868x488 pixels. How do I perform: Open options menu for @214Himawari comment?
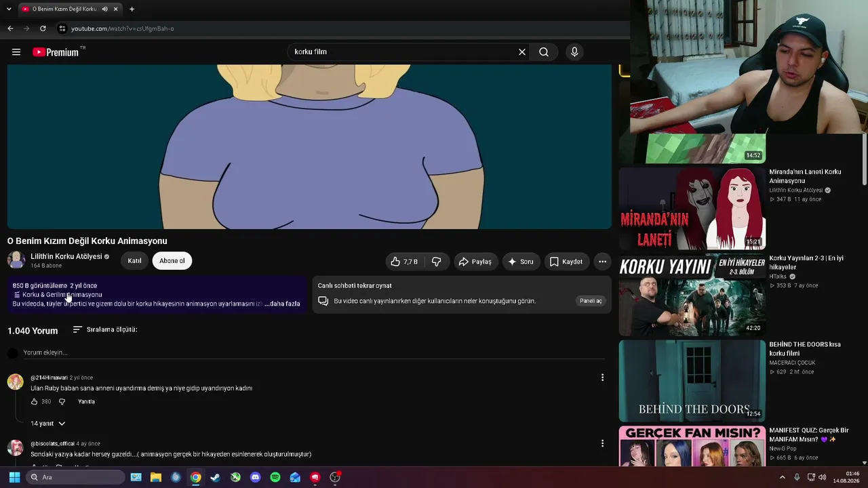point(602,378)
